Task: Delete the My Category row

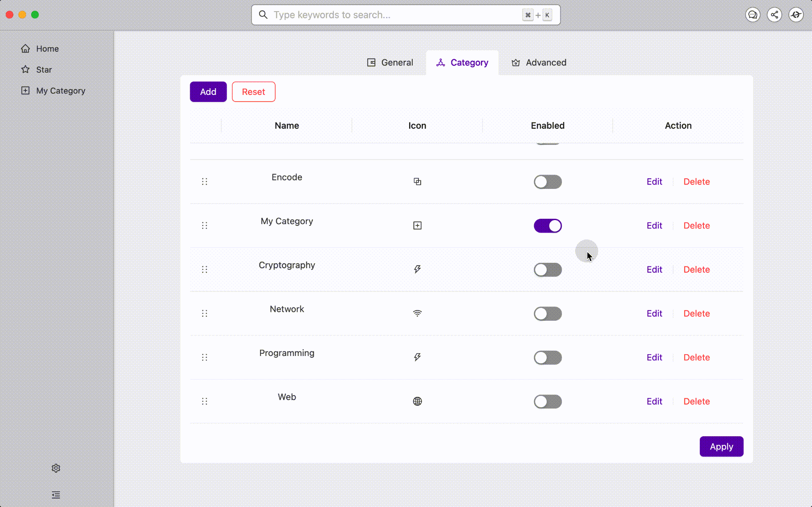Action: pos(696,225)
